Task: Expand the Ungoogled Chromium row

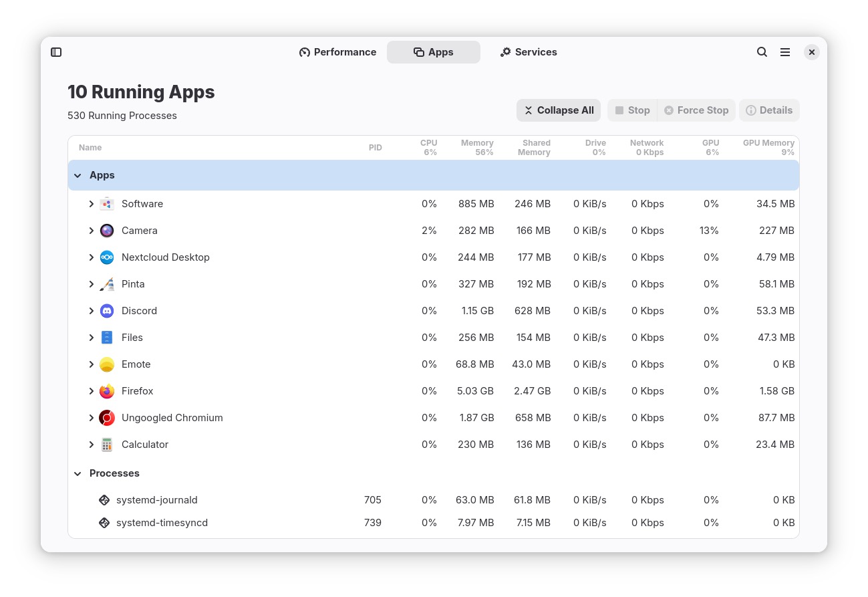Action: click(92, 418)
